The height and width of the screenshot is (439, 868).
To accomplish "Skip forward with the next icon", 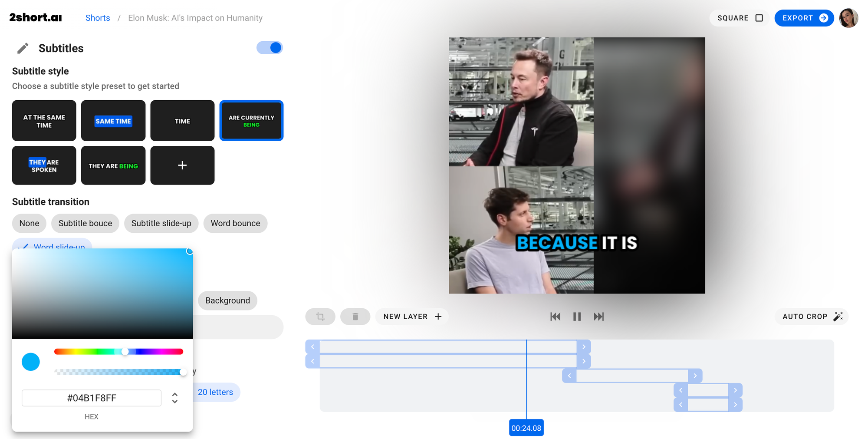I will [x=598, y=317].
